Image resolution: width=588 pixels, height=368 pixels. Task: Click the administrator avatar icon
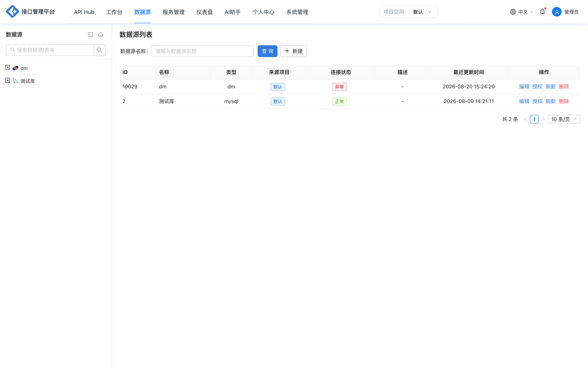pyautogui.click(x=556, y=12)
